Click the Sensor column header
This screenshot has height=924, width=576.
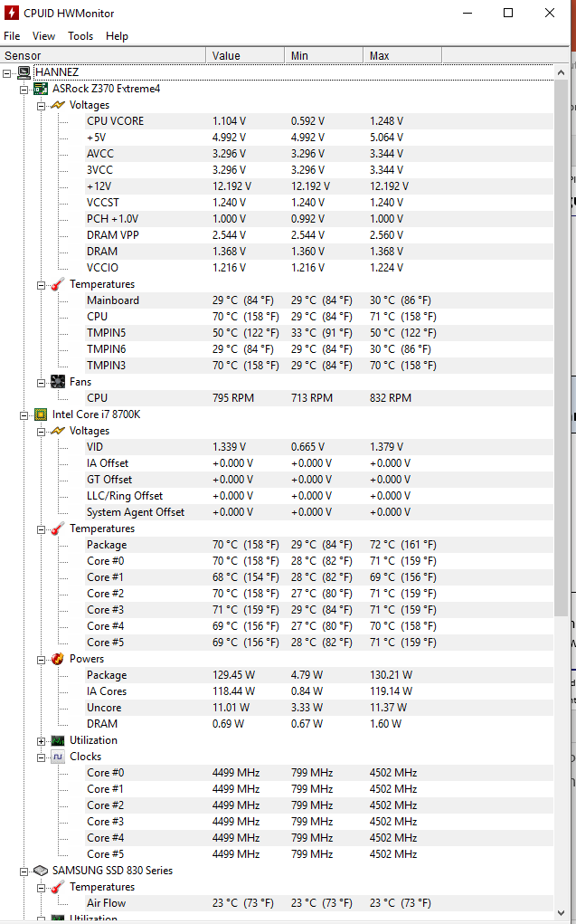[102, 55]
